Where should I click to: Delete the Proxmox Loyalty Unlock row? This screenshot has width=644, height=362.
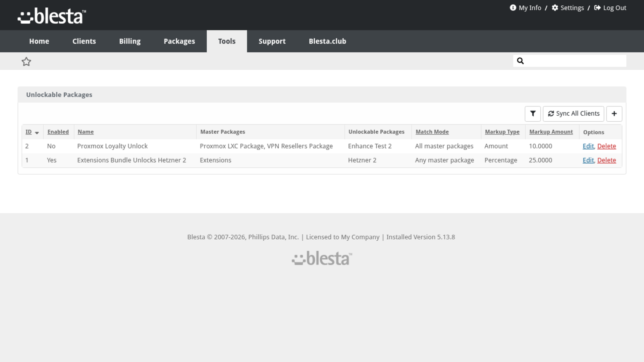[x=607, y=146]
